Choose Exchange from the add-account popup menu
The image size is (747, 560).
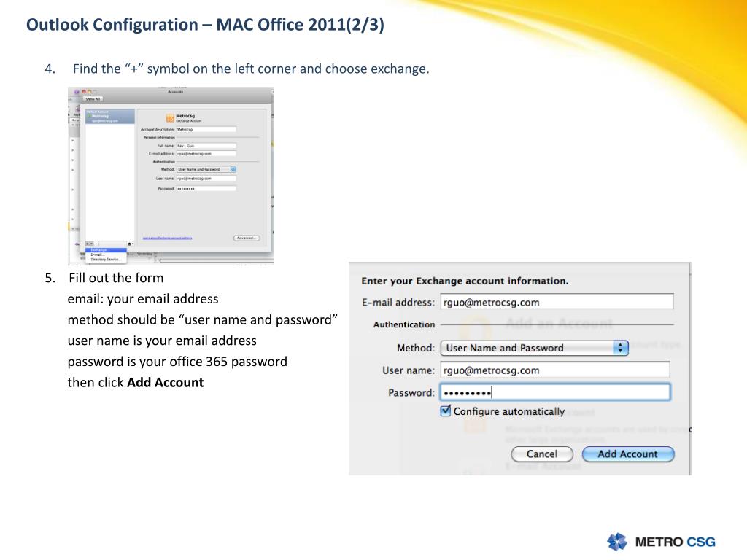(x=106, y=250)
